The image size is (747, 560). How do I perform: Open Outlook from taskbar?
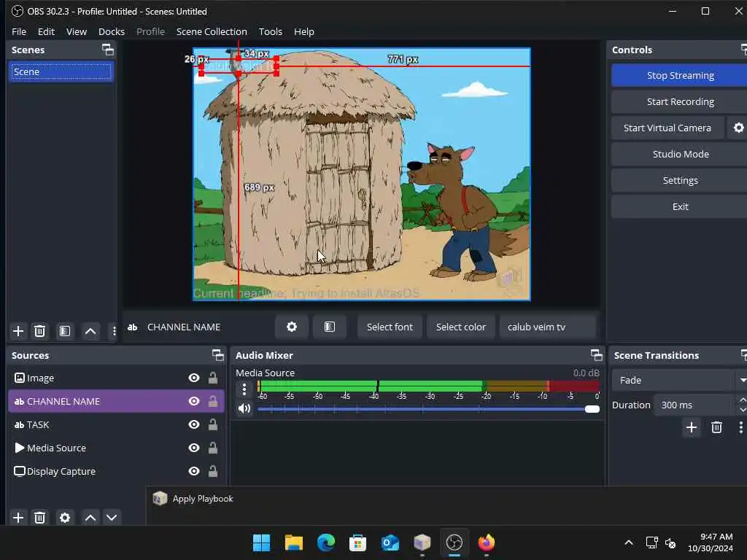(x=390, y=542)
